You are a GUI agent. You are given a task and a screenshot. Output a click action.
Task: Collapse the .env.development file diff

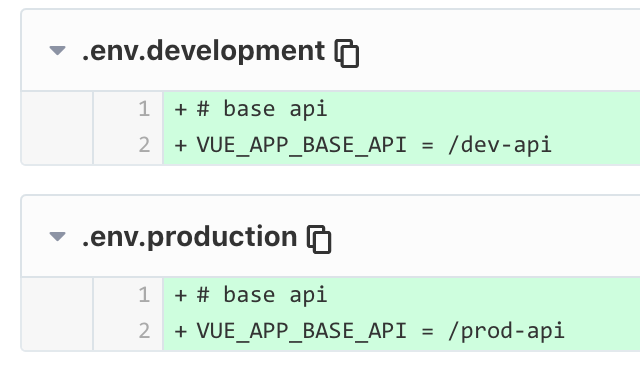58,51
